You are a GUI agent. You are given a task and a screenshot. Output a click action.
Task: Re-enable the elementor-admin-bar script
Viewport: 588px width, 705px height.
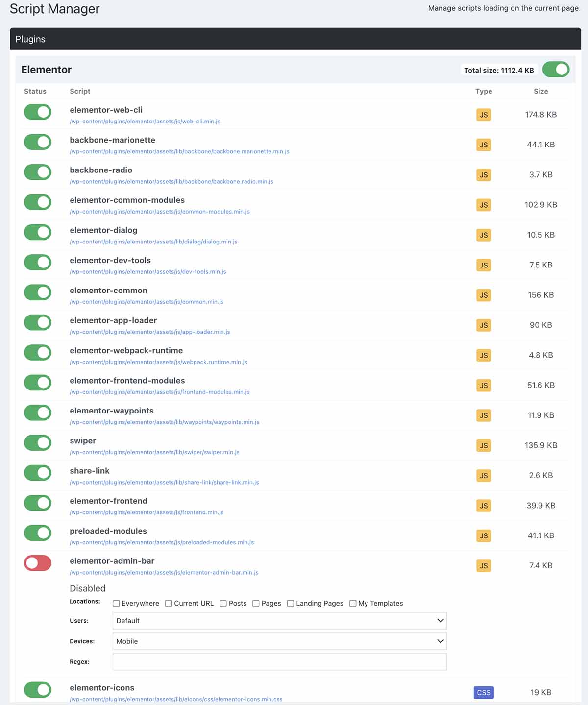point(38,563)
